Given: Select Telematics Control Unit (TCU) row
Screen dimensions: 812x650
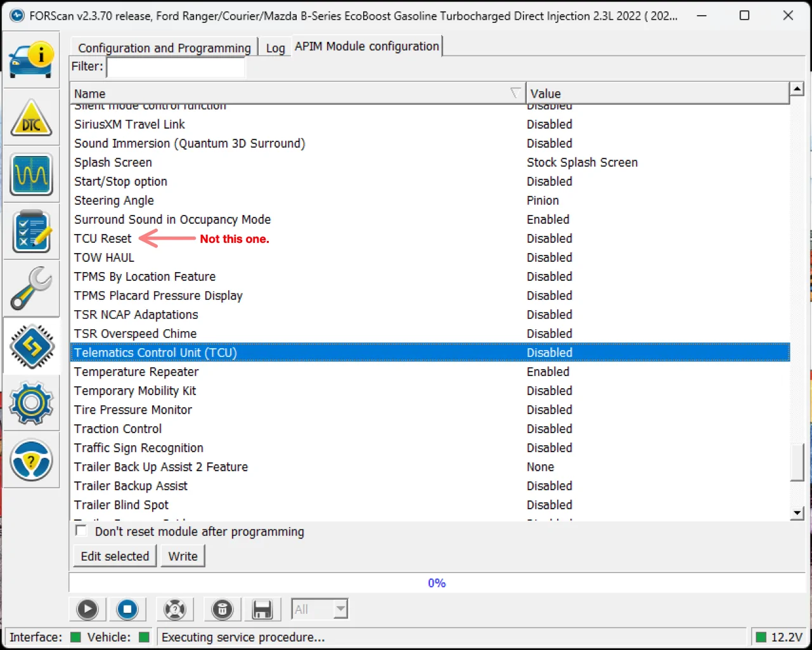Looking at the screenshot, I should (430, 353).
